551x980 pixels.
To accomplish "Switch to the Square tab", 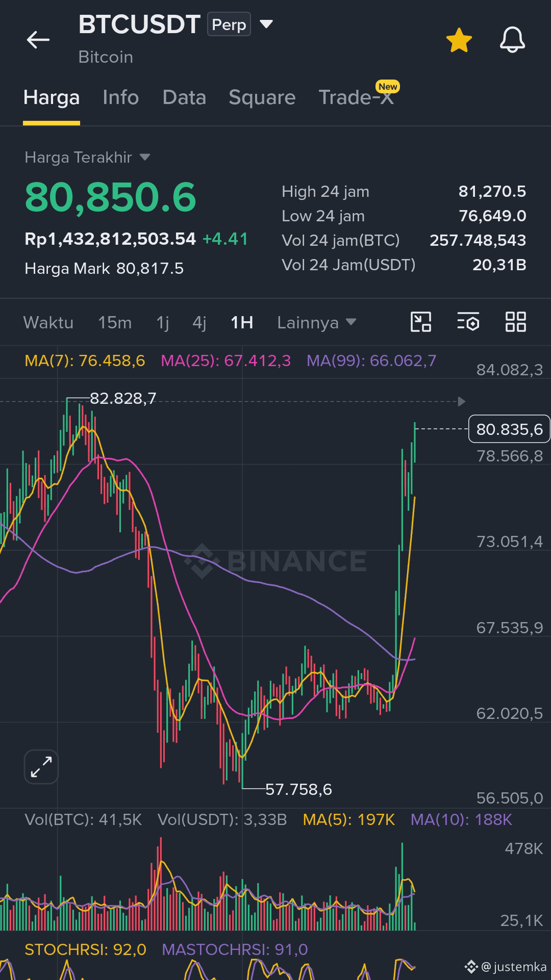I will (x=262, y=97).
